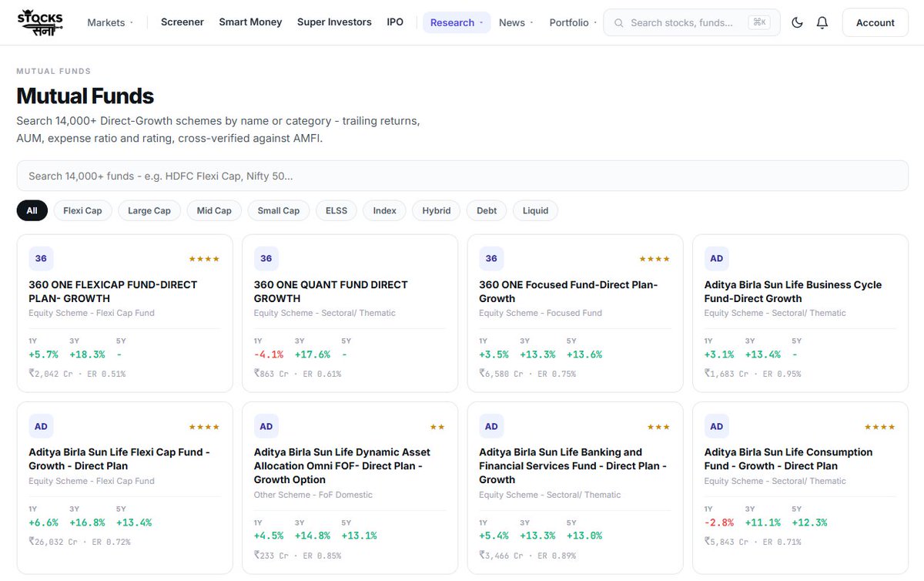
Task: Open the Screener page
Action: click(x=182, y=22)
